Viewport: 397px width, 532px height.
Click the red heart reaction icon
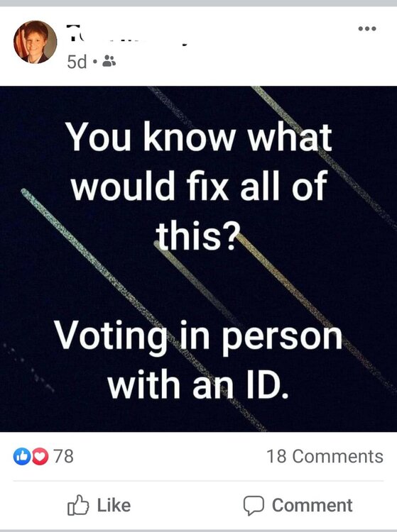[x=40, y=456]
